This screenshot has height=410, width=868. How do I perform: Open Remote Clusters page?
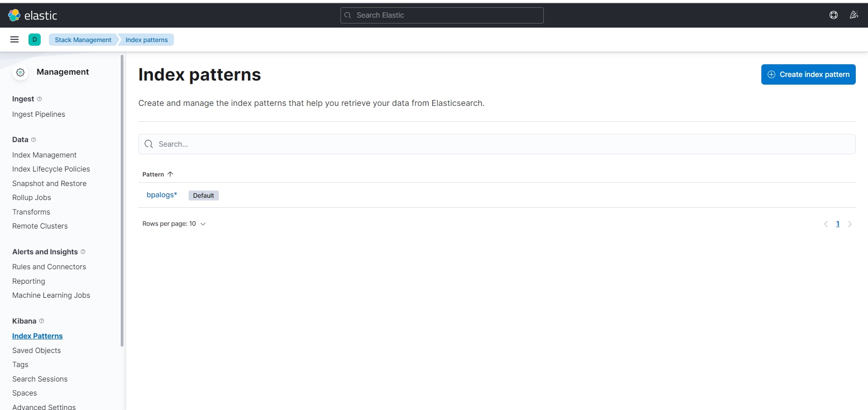tap(40, 226)
